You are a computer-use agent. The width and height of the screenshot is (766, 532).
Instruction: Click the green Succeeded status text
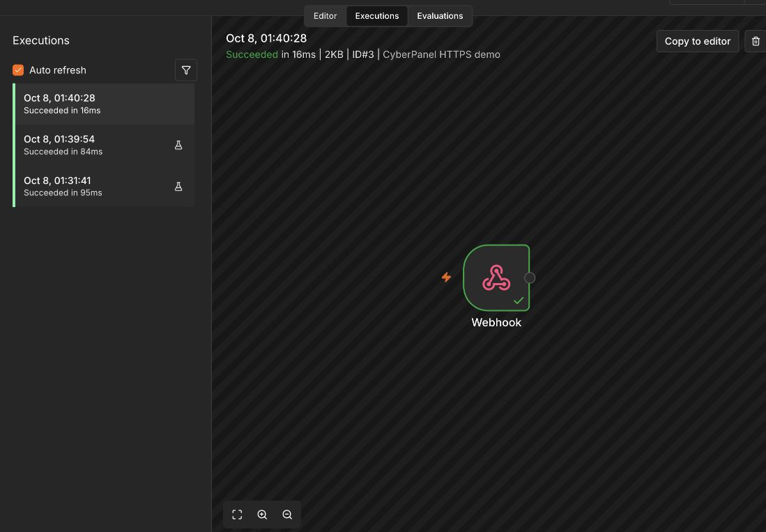[x=252, y=54]
